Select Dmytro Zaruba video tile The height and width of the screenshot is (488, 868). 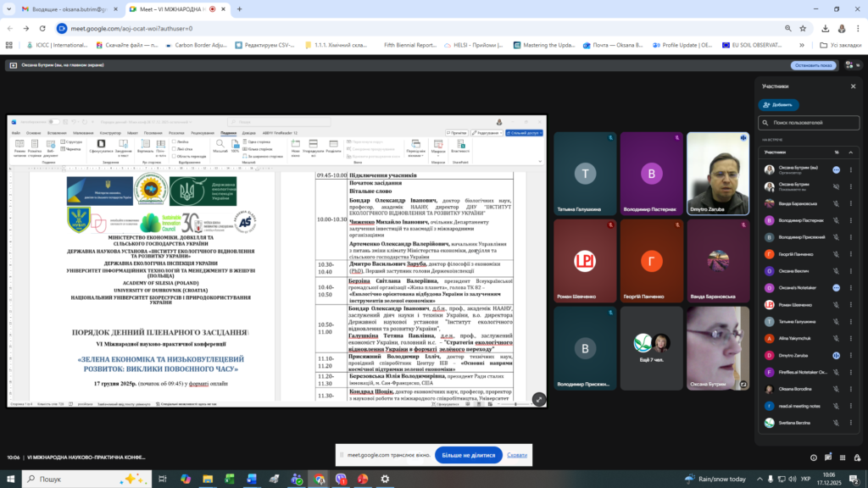[717, 173]
